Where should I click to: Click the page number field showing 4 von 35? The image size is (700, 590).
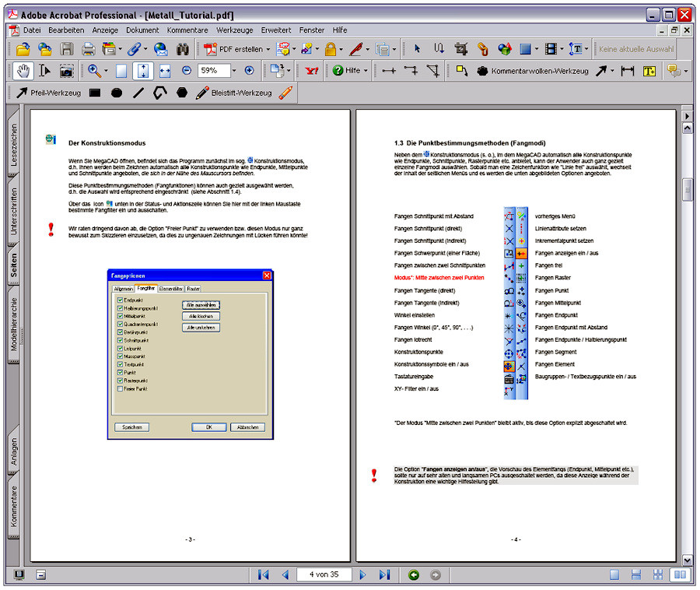[x=324, y=574]
